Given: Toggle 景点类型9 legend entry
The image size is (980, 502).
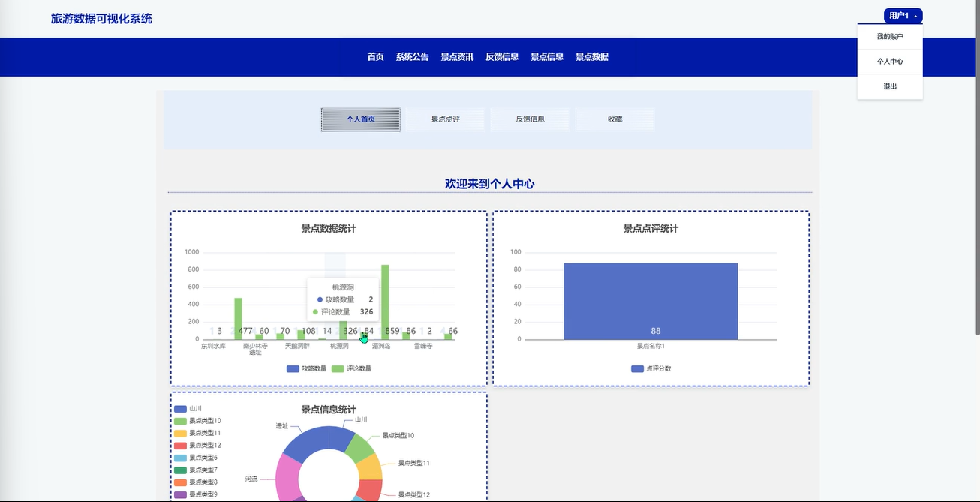Looking at the screenshot, I should coord(196,494).
